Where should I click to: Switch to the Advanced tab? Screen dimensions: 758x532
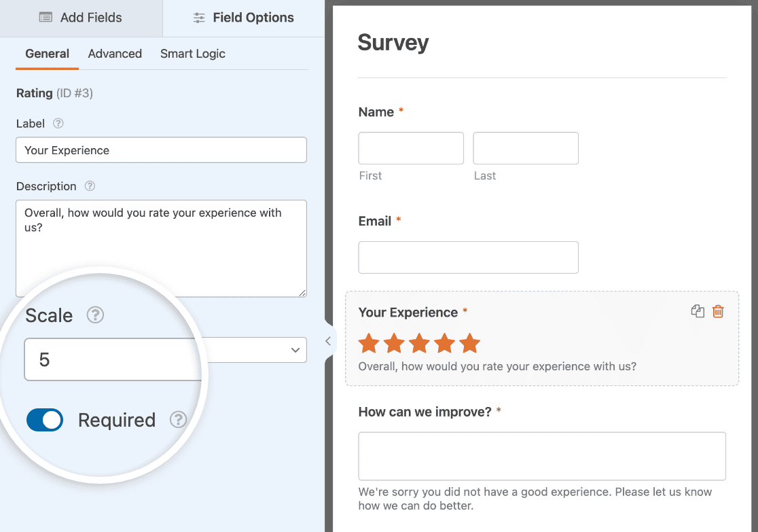pyautogui.click(x=114, y=54)
